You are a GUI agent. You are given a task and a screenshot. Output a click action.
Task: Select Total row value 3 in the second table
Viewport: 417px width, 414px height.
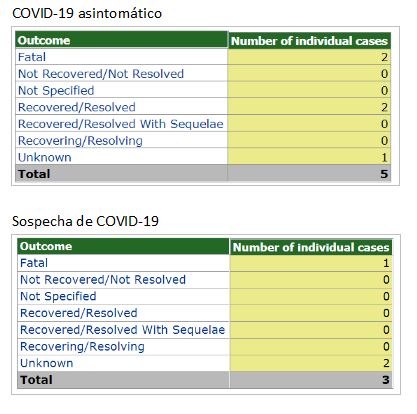point(386,380)
